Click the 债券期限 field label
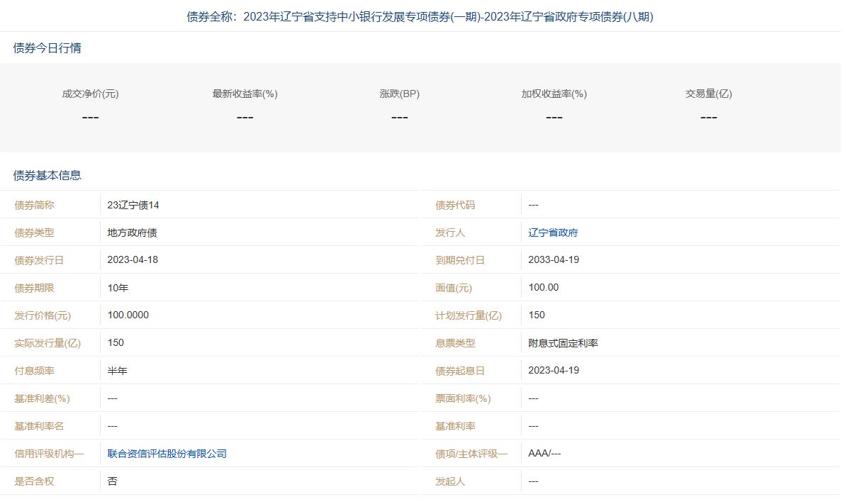The height and width of the screenshot is (504, 847). [34, 288]
